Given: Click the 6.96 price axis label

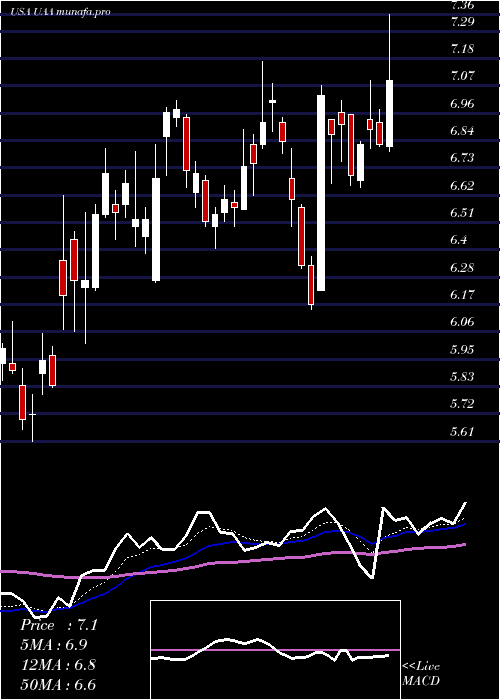Looking at the screenshot, I should coord(462,104).
